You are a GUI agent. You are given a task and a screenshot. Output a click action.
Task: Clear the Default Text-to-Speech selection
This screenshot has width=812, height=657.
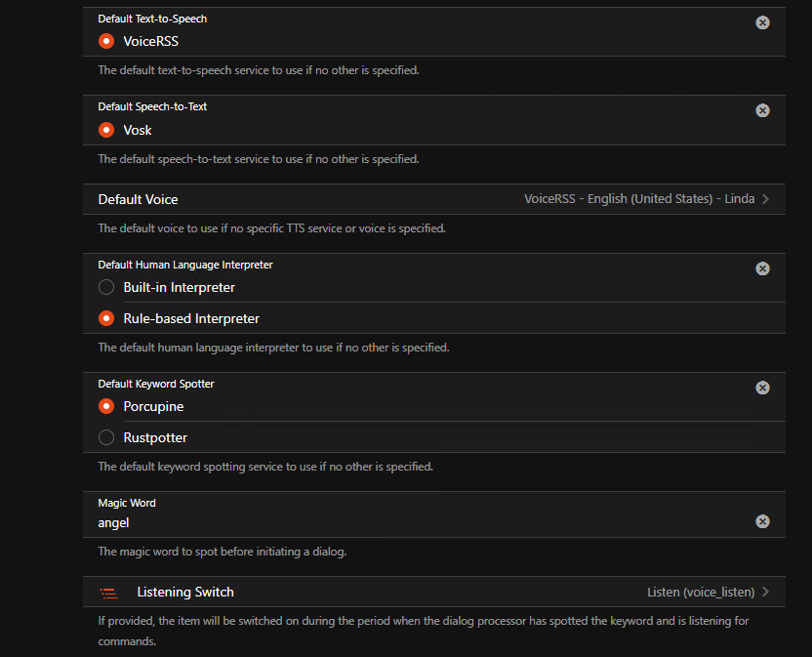(762, 22)
